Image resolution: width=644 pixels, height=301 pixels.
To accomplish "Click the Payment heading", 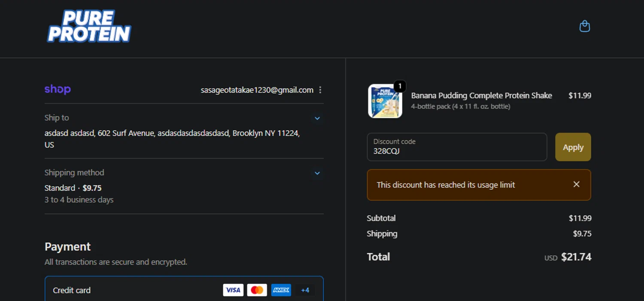I will 68,247.
